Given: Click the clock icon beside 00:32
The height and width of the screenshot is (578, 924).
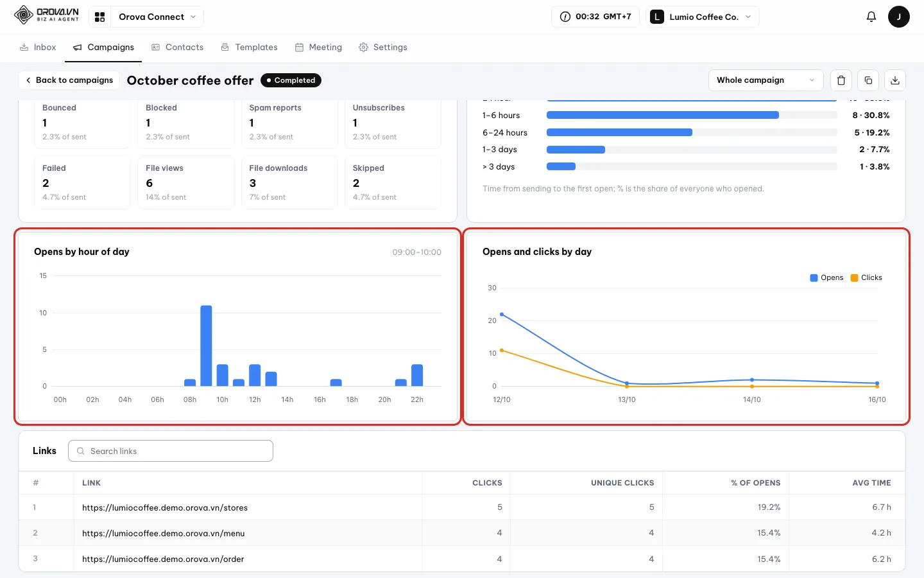Looking at the screenshot, I should click(565, 17).
